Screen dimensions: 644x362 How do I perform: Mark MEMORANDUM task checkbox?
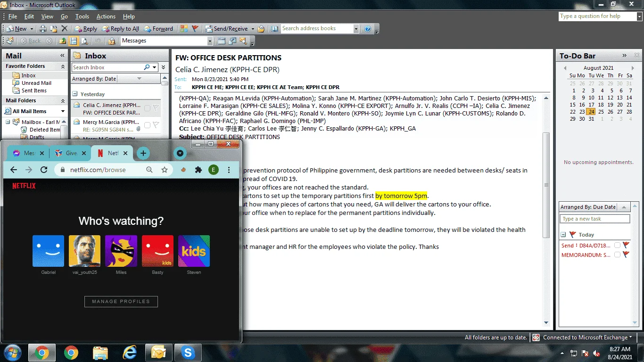(x=617, y=255)
